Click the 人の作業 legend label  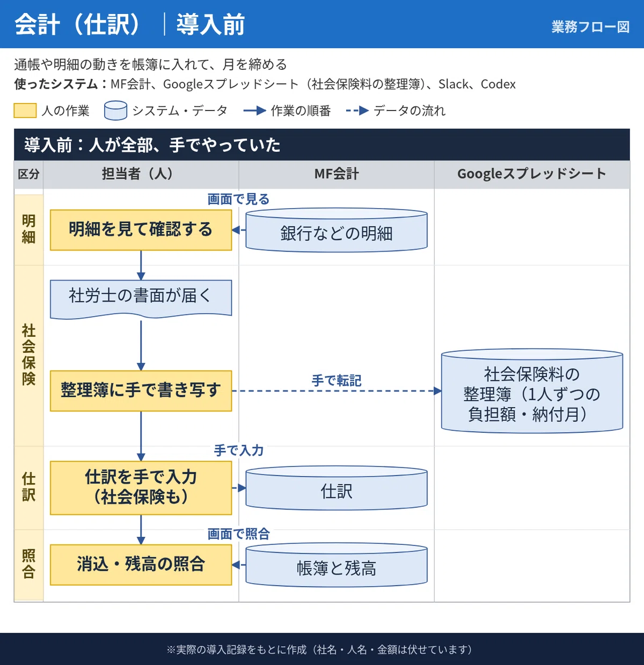click(x=65, y=111)
